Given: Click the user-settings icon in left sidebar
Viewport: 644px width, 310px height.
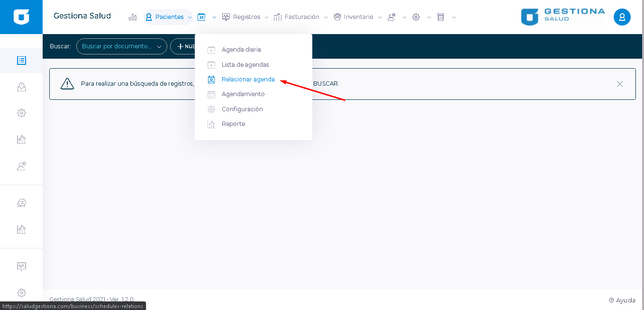Looking at the screenshot, I should (21, 166).
